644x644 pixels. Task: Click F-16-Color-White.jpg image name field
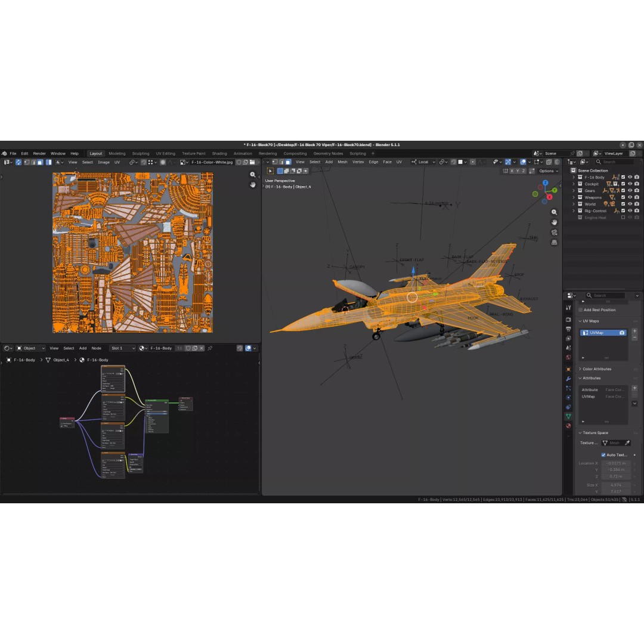(212, 162)
